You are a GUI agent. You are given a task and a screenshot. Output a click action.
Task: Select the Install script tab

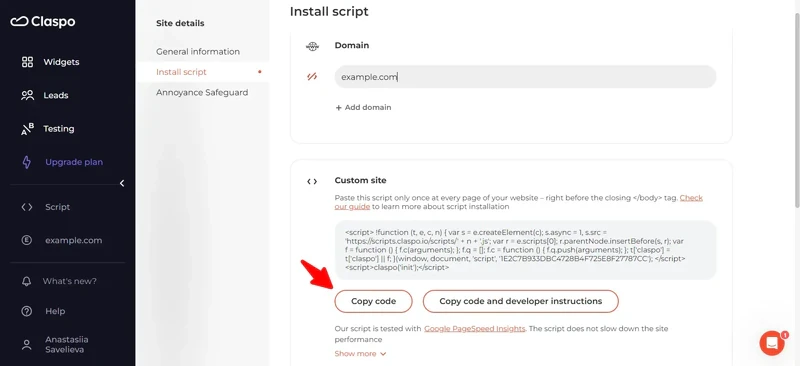click(181, 72)
